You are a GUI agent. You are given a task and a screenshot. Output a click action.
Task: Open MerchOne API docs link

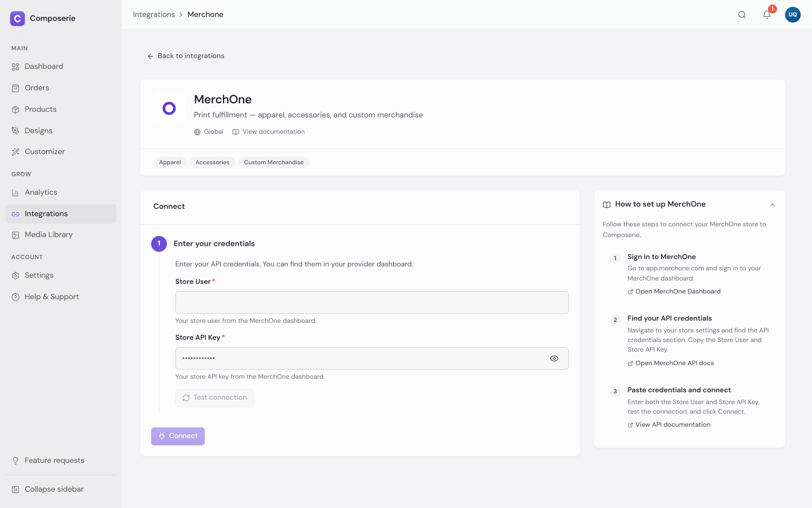[671, 363]
